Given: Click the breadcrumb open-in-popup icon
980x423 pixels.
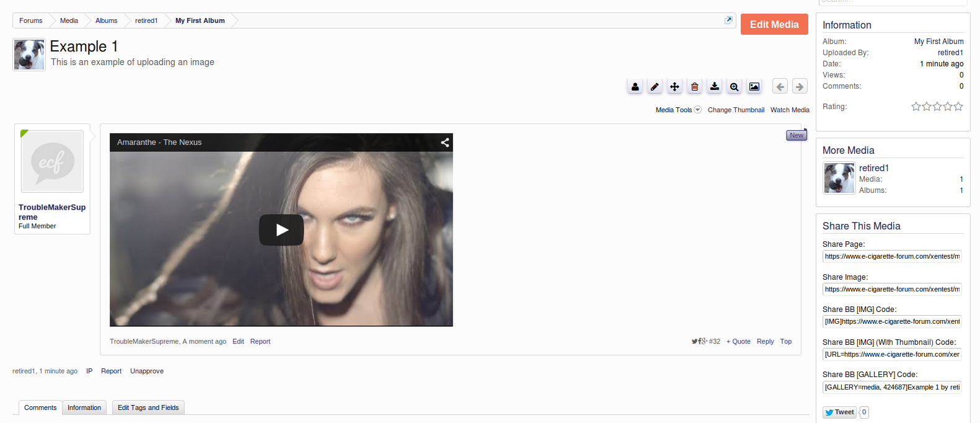Looking at the screenshot, I should point(728,20).
